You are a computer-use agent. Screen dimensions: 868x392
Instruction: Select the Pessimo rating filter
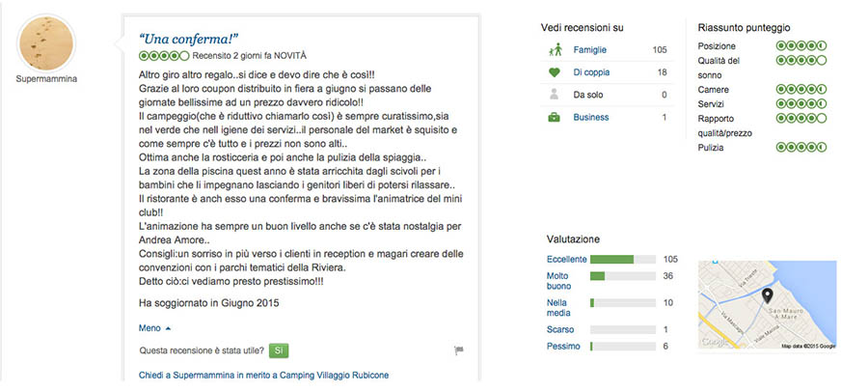[563, 347]
